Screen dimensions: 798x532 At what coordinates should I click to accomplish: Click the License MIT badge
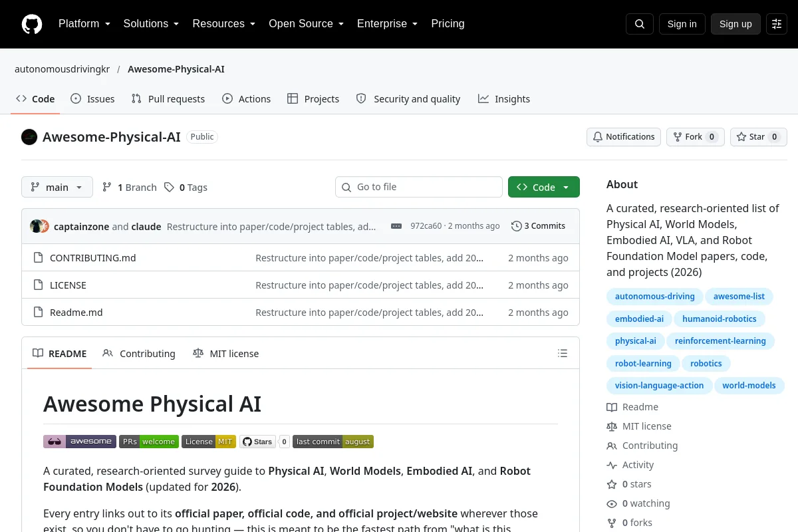pos(209,442)
